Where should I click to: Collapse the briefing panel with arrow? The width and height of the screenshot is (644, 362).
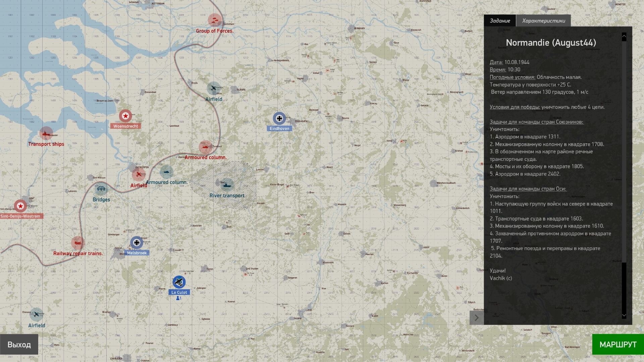[476, 318]
